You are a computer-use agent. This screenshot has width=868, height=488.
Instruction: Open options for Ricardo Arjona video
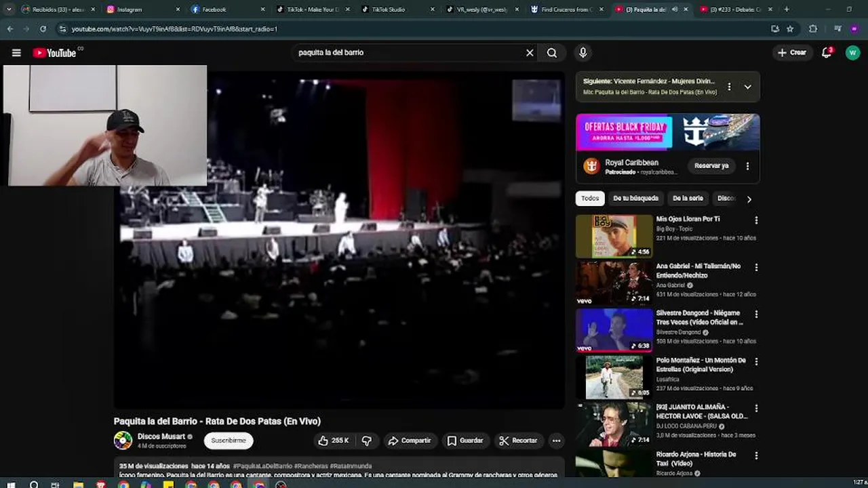pos(756,455)
